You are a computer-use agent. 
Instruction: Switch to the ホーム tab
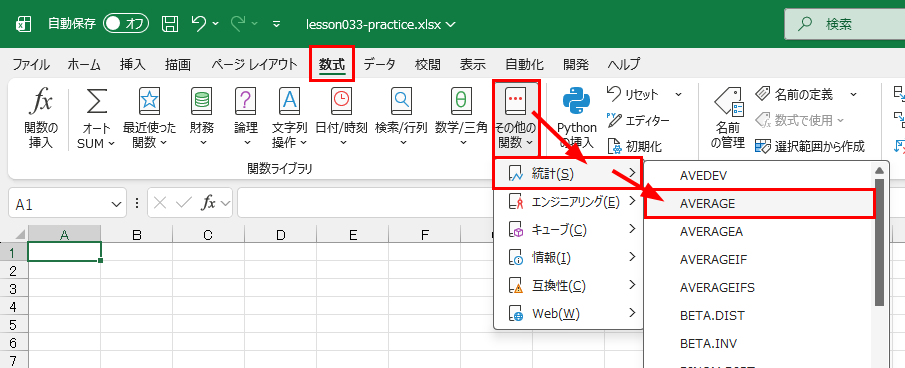click(84, 64)
